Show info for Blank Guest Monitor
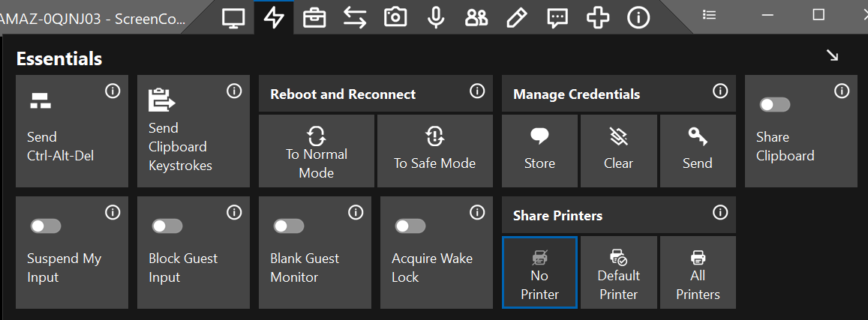The height and width of the screenshot is (320, 868). click(356, 212)
